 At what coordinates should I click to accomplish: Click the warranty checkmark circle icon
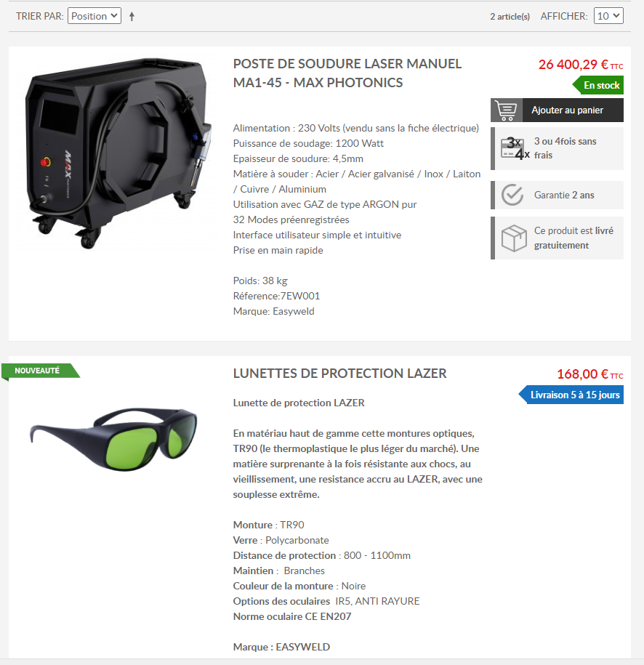point(512,195)
